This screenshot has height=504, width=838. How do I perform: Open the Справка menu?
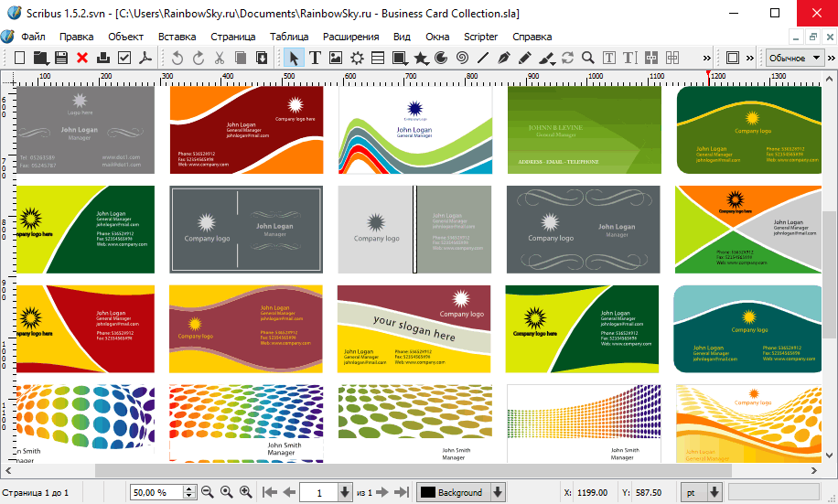click(x=532, y=37)
